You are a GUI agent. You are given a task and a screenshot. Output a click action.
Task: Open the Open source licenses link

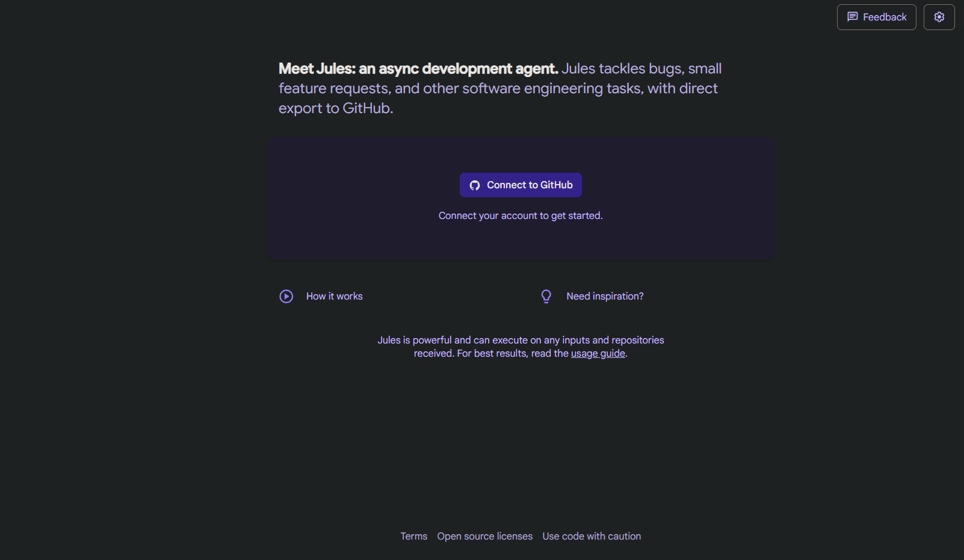click(x=484, y=537)
